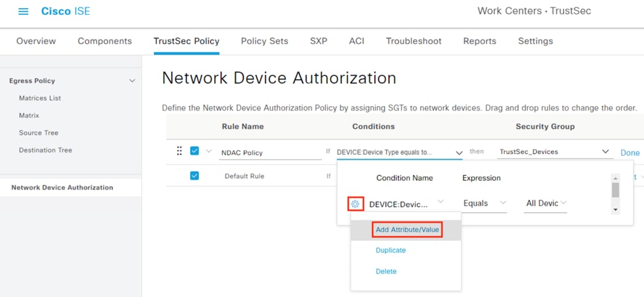Select Network Device Authorization in sidebar

(x=62, y=187)
